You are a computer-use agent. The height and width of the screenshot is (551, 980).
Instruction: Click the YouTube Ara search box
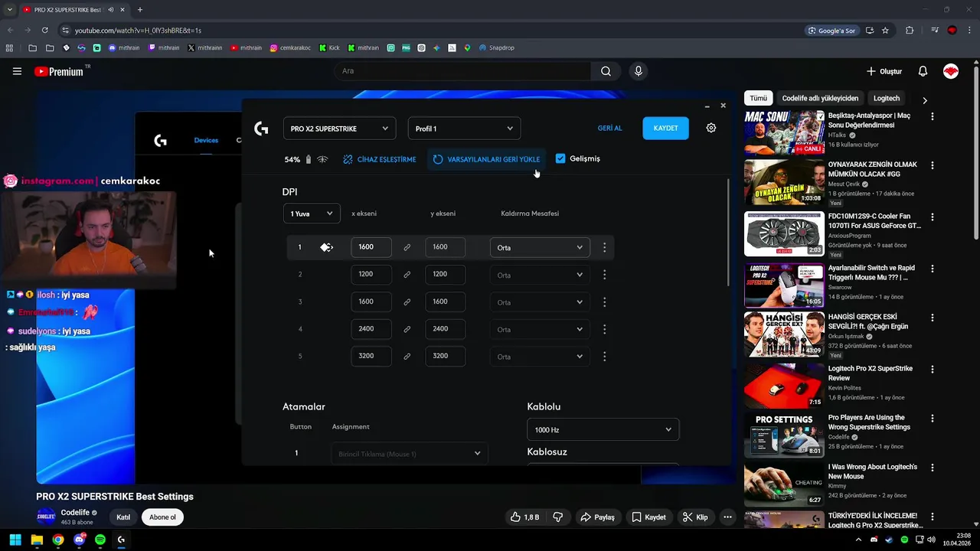pyautogui.click(x=462, y=71)
